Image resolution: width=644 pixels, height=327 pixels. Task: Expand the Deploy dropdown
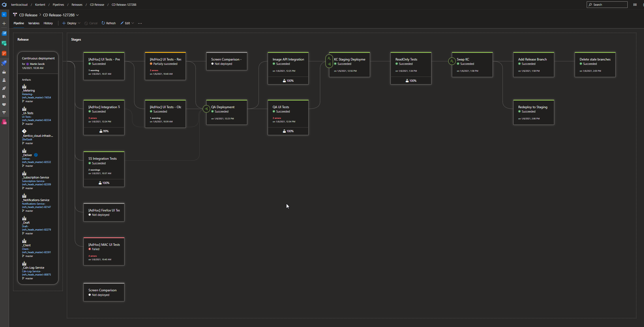[79, 23]
